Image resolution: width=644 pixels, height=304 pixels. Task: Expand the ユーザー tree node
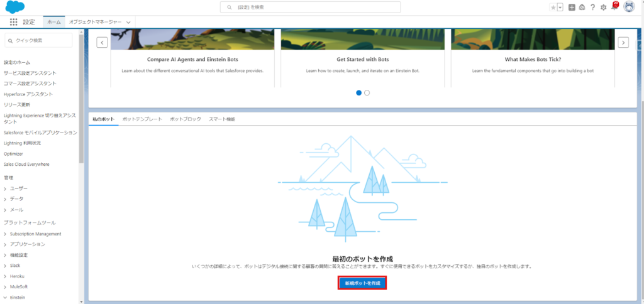[x=5, y=188]
